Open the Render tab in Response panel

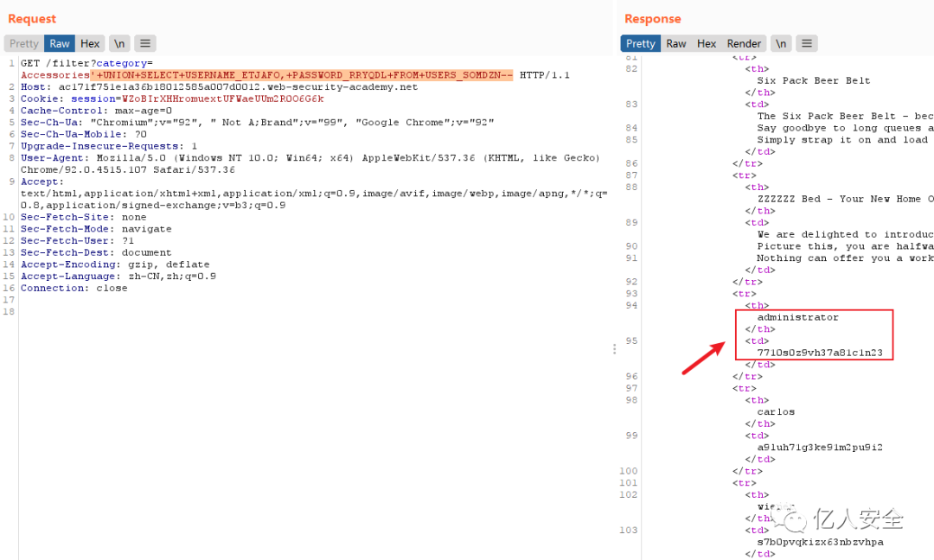pyautogui.click(x=744, y=43)
